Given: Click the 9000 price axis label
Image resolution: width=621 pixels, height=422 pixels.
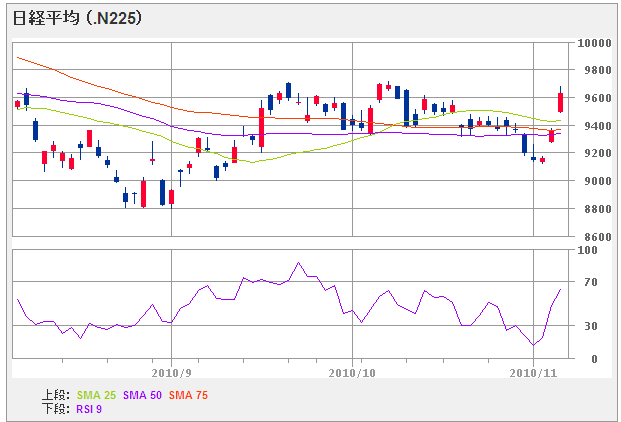Looking at the screenshot, I should pyautogui.click(x=598, y=181).
